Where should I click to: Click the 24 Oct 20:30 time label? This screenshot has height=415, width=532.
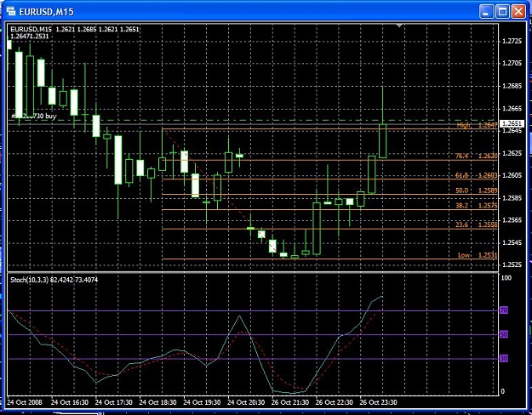pyautogui.click(x=246, y=402)
